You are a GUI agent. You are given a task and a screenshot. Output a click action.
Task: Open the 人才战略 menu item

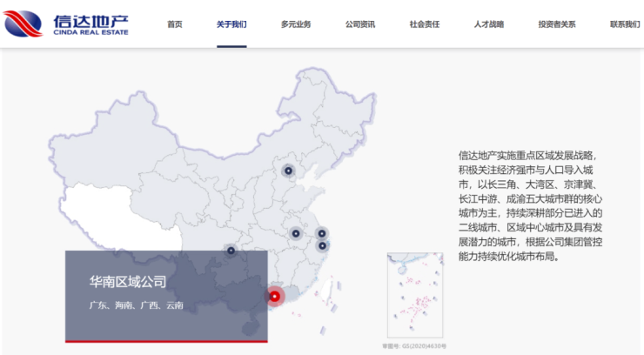pos(489,24)
